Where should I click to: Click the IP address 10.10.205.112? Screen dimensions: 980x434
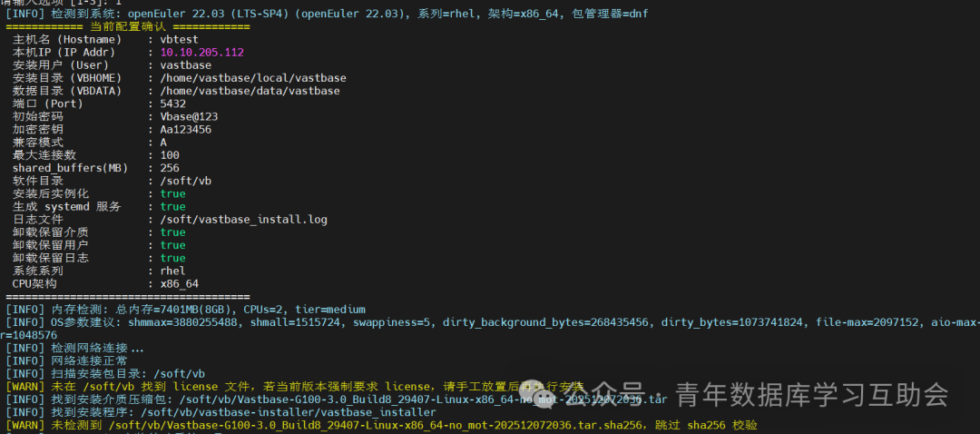[201, 52]
